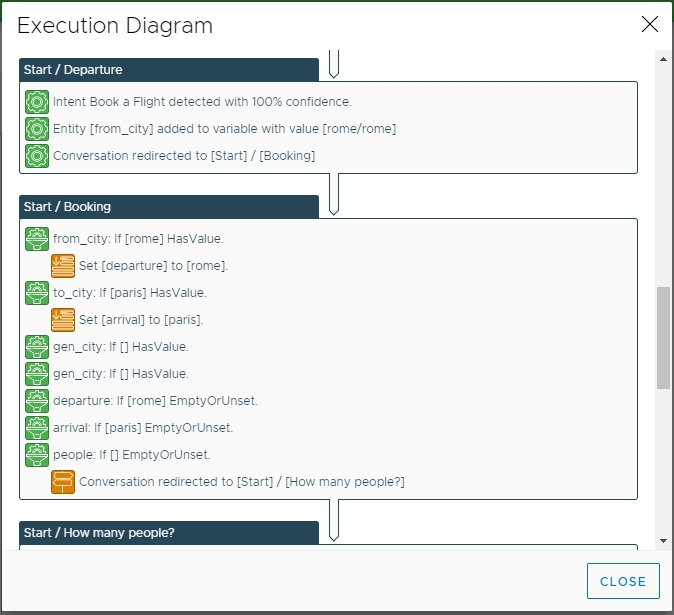
Task: Click condition icon beside to_city HasValue row
Action: [x=37, y=293]
